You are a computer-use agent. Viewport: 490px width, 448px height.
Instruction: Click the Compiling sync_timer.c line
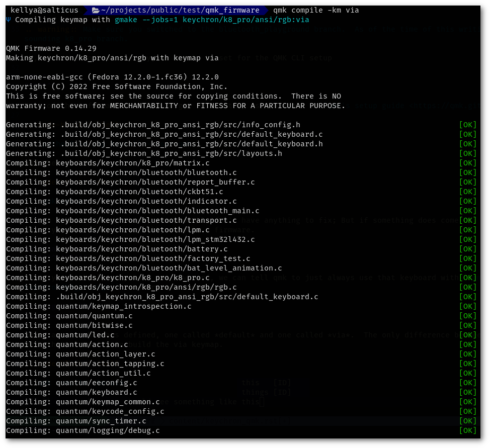pyautogui.click(x=76, y=421)
